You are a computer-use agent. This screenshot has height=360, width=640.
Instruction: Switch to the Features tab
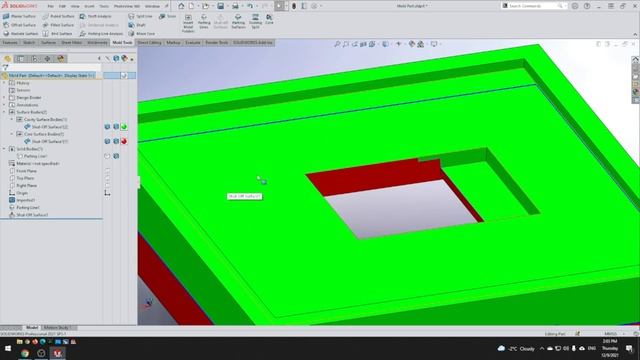pyautogui.click(x=10, y=42)
